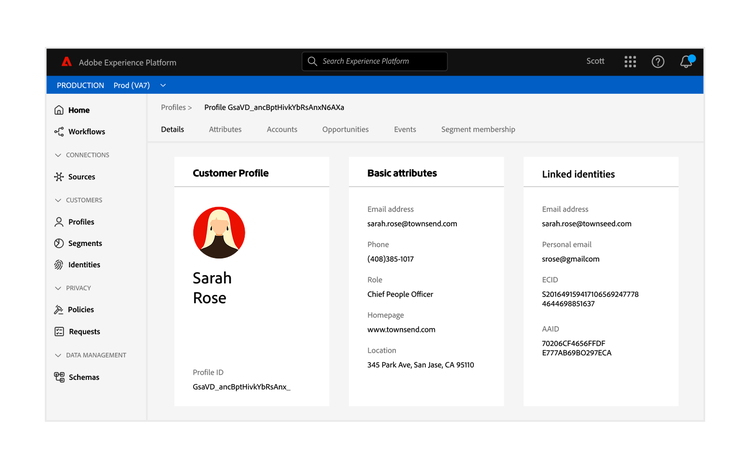
Task: Click the Workflows icon in sidebar
Action: click(x=59, y=131)
